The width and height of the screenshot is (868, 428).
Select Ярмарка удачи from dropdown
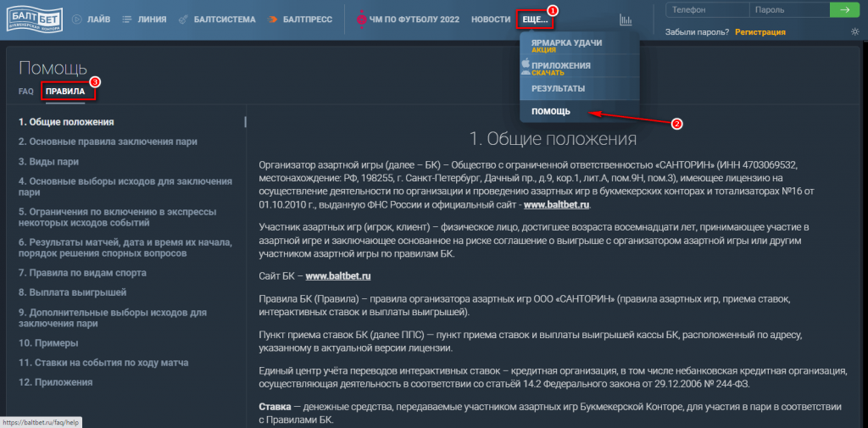tap(565, 45)
